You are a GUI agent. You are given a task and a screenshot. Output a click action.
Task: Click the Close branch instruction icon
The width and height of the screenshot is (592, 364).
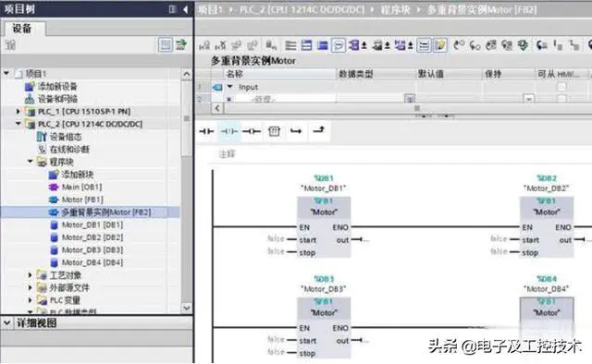(x=318, y=130)
